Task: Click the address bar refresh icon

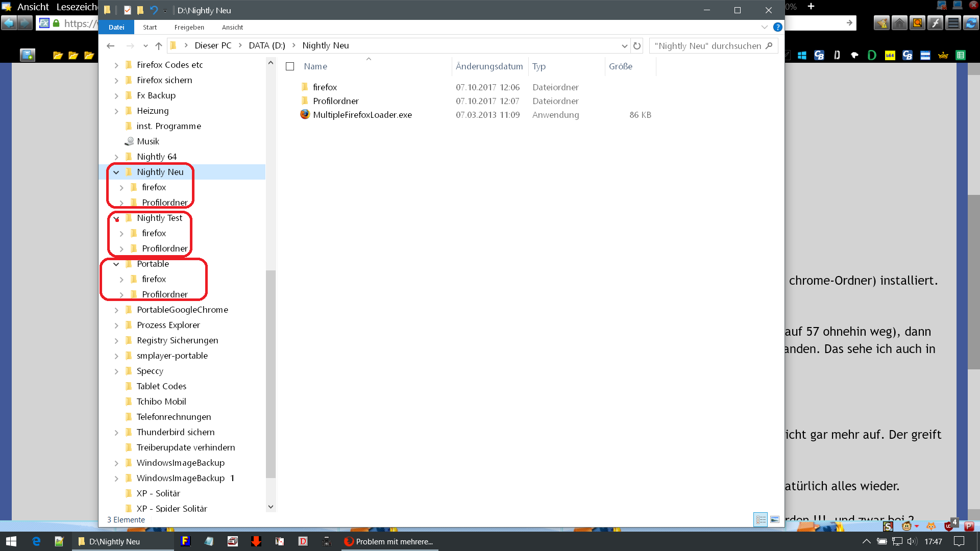Action: click(637, 46)
